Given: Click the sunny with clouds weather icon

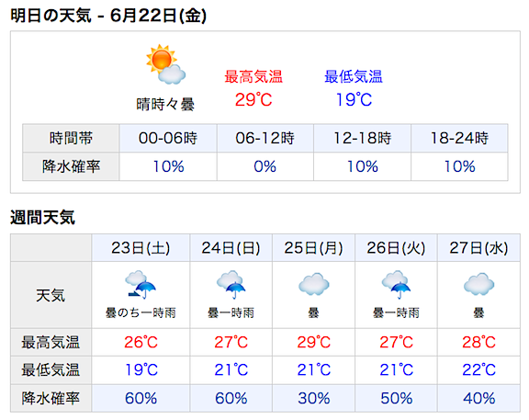Looking at the screenshot, I should pos(165,64).
